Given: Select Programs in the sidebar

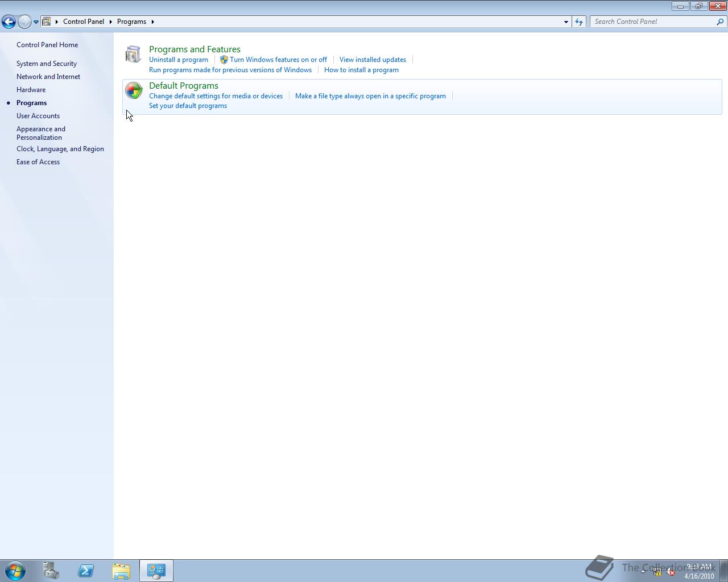Looking at the screenshot, I should point(31,103).
